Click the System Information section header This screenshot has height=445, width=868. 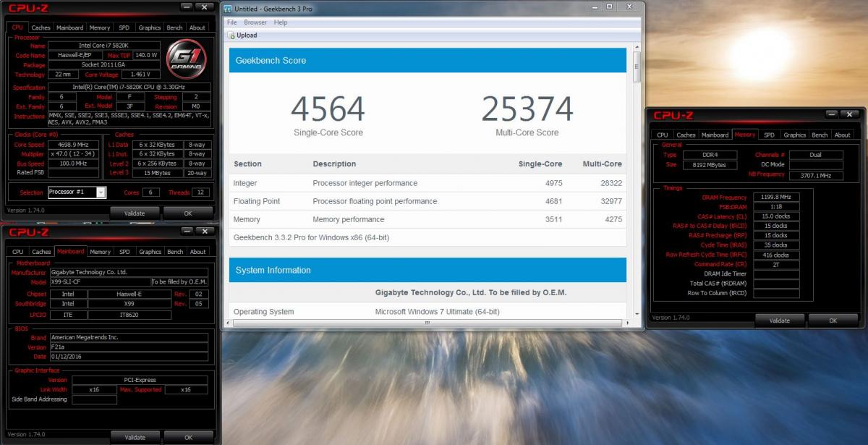(x=427, y=270)
